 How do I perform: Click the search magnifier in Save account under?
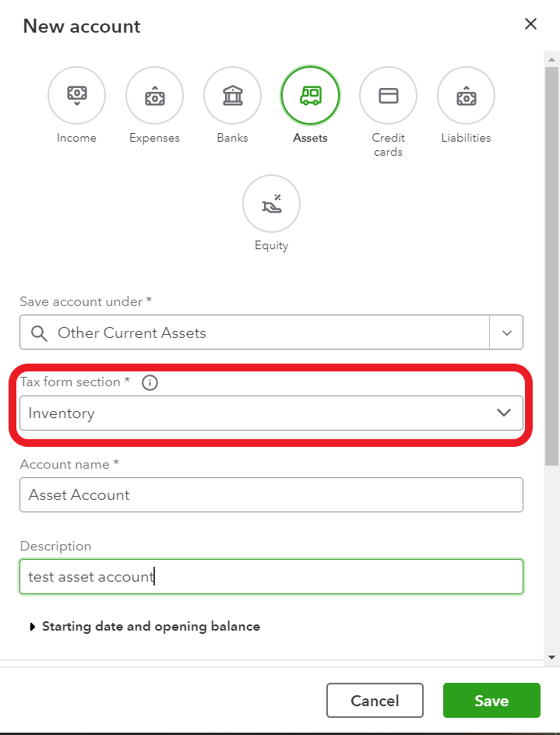pos(39,333)
